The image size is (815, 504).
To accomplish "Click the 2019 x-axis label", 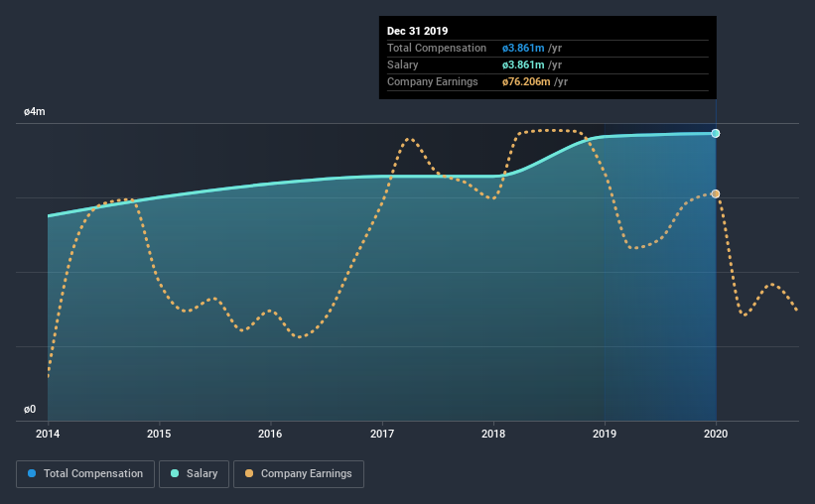I will pyautogui.click(x=605, y=434).
